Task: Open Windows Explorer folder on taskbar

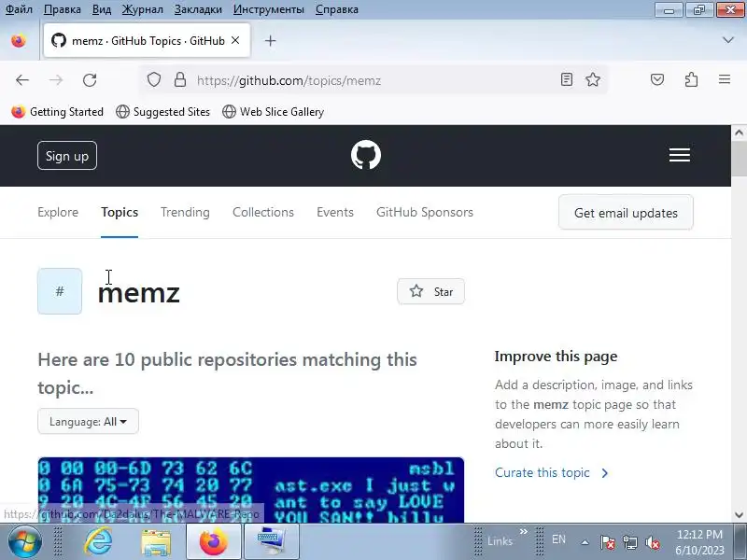Action: point(156,542)
